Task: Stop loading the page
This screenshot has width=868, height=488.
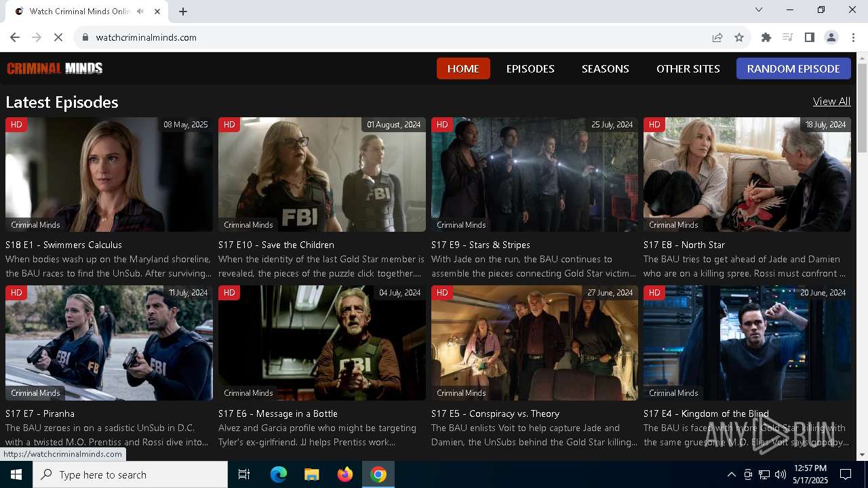Action: (x=58, y=37)
